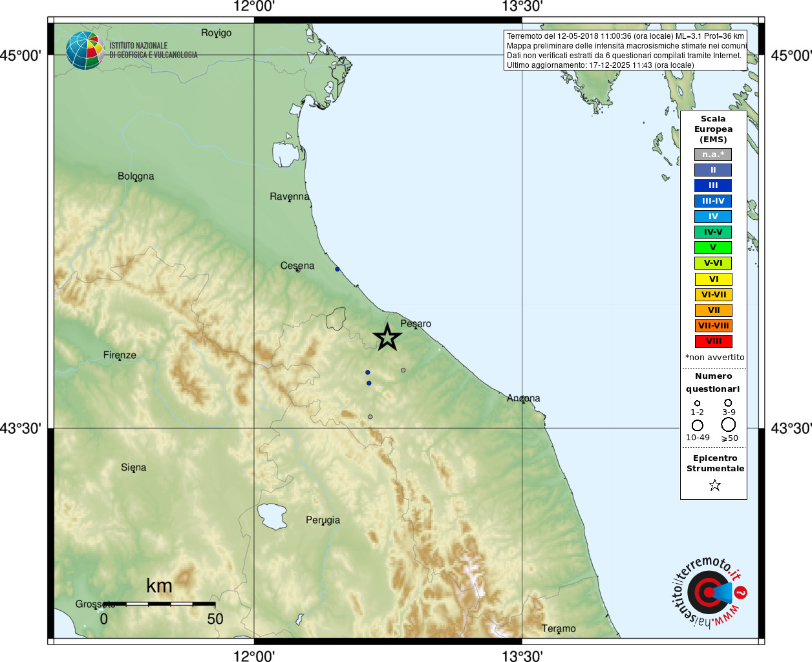Click the 10-49 questionnaires circle in legend
The height and width of the screenshot is (662, 812).
[x=698, y=425]
